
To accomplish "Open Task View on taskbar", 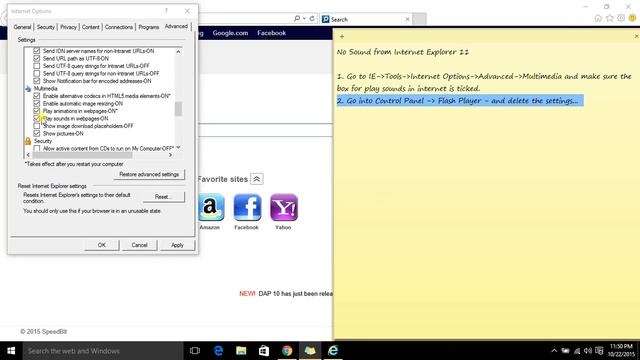I will [195, 351].
